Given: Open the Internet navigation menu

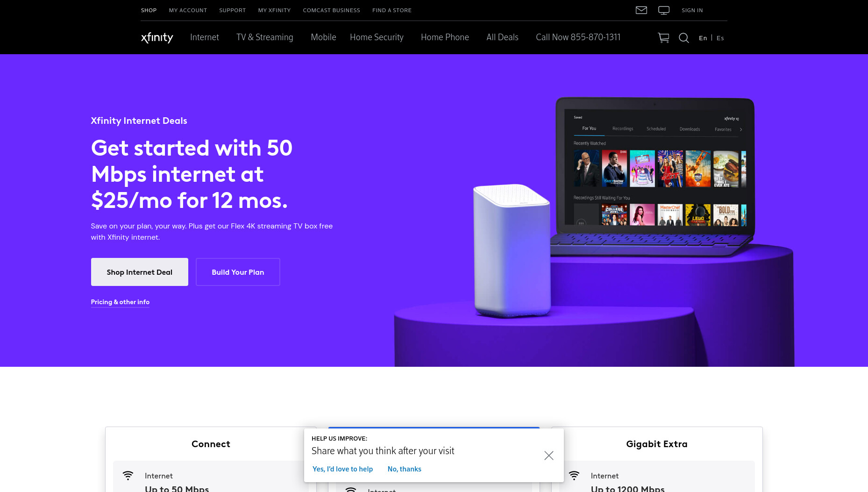Looking at the screenshot, I should tap(205, 37).
